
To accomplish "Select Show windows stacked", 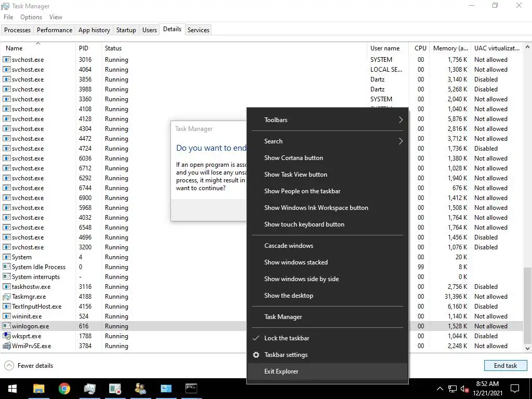I will point(328,262).
